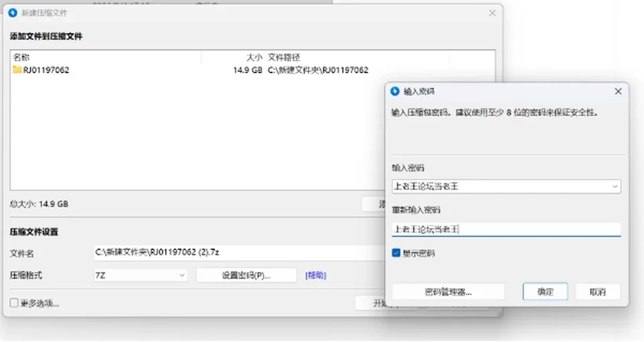Viewport: 644px width, 342px height.
Task: Click the 确定 button in password dialog
Action: pos(545,292)
